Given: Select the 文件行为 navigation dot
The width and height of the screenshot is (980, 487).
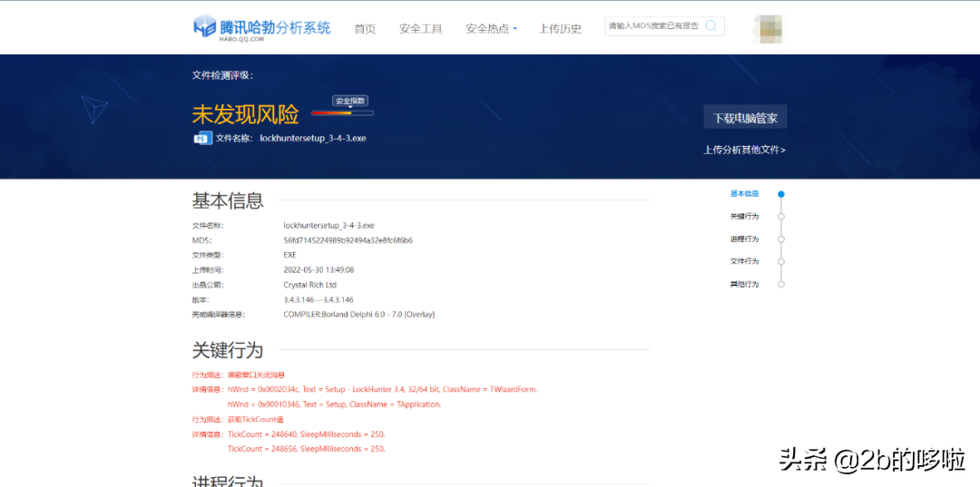Looking at the screenshot, I should coord(781,261).
